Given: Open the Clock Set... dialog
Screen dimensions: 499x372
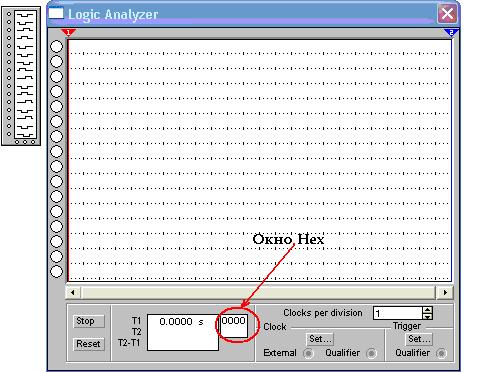Looking at the screenshot, I should [320, 339].
